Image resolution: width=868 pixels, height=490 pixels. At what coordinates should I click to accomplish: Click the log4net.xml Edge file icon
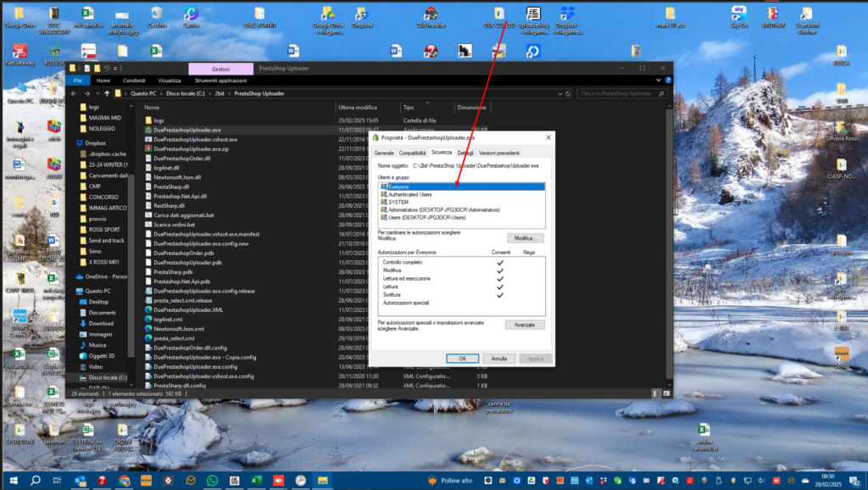(x=147, y=319)
